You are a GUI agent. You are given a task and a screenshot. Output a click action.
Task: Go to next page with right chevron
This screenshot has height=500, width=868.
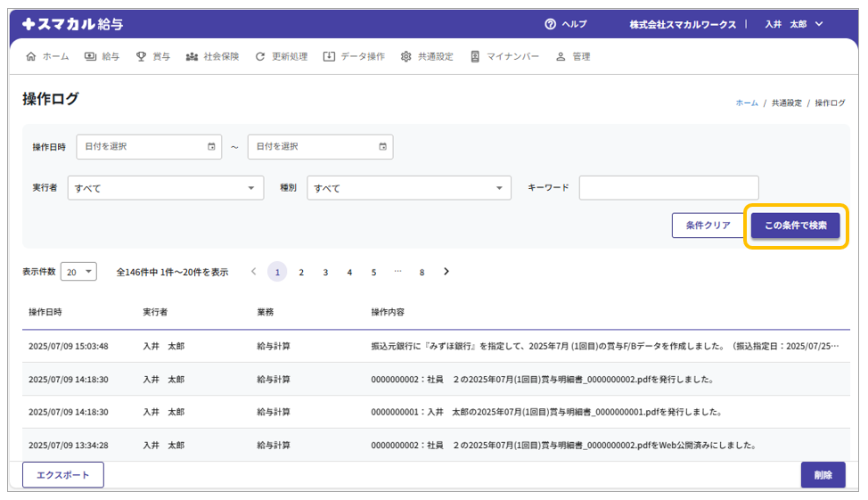tap(446, 272)
